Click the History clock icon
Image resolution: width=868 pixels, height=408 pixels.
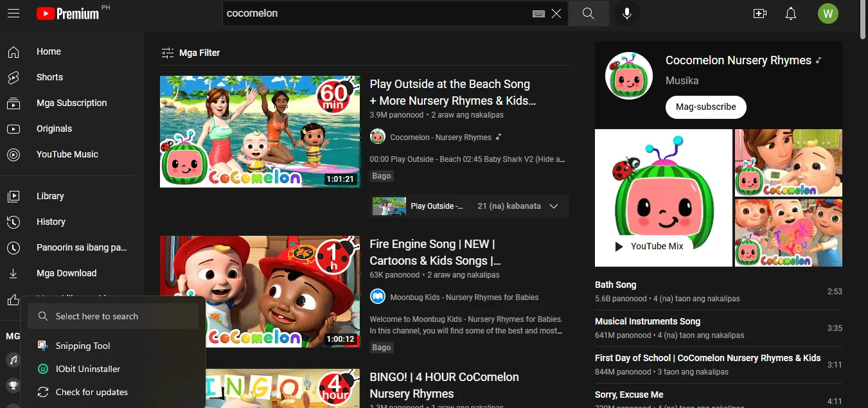(13, 222)
